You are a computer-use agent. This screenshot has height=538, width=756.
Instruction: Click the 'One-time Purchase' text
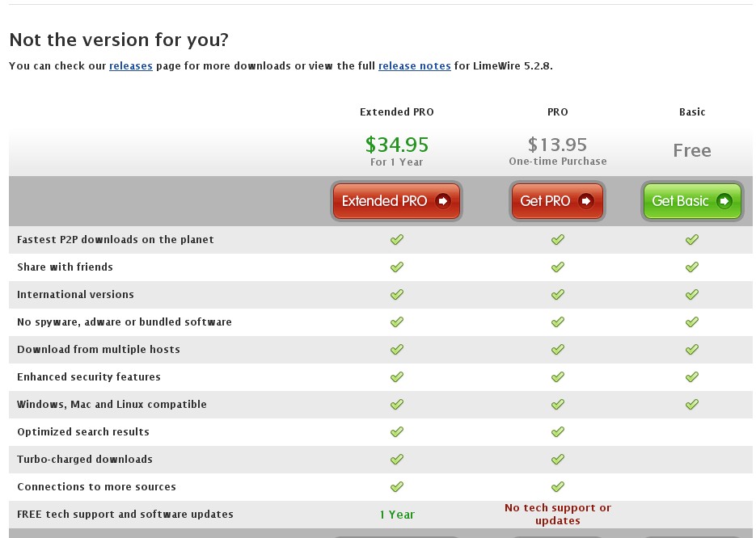point(558,162)
